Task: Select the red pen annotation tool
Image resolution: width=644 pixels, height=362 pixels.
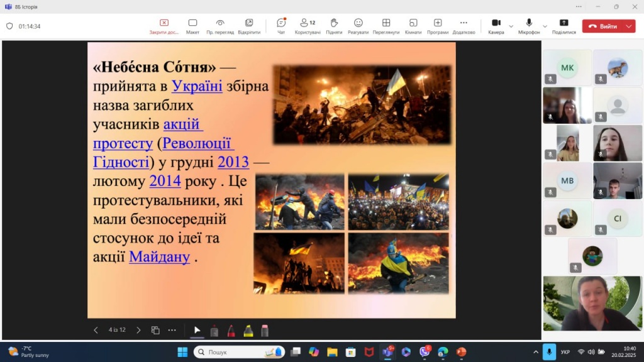Action: (x=231, y=331)
